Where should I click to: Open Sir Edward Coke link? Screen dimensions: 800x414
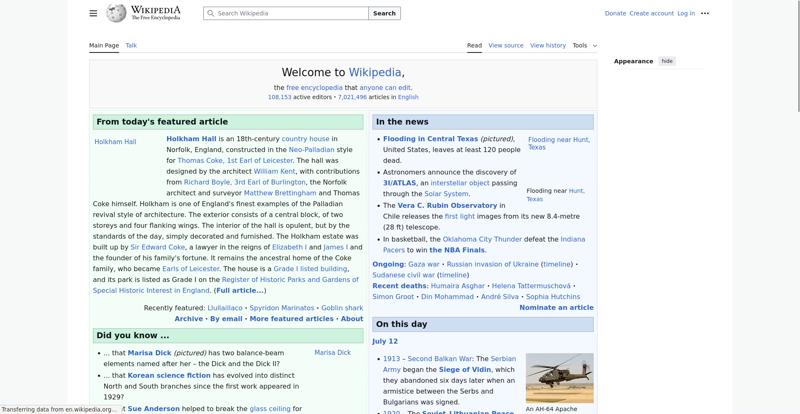pos(158,247)
